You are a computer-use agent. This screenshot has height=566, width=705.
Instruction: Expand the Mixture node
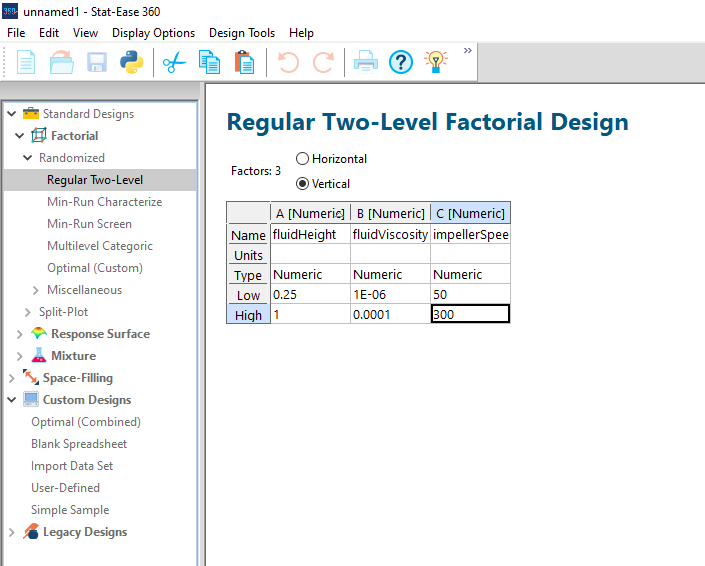click(20, 356)
